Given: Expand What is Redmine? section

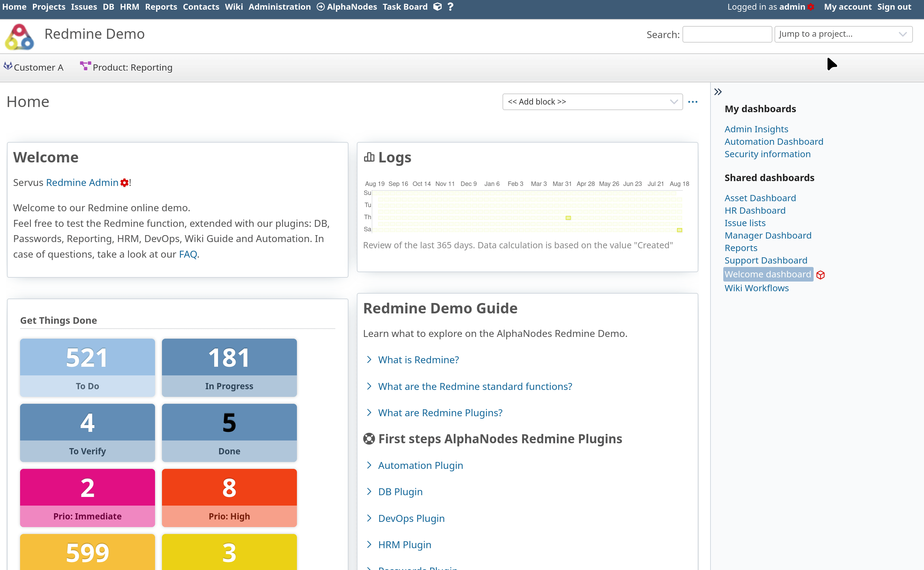Looking at the screenshot, I should pos(418,360).
